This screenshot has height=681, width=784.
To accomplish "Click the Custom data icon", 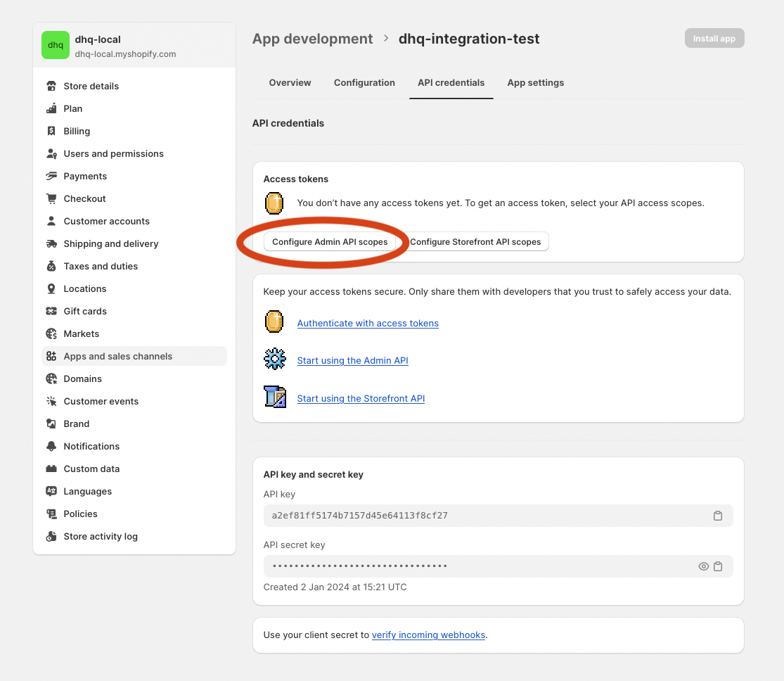I will (51, 469).
